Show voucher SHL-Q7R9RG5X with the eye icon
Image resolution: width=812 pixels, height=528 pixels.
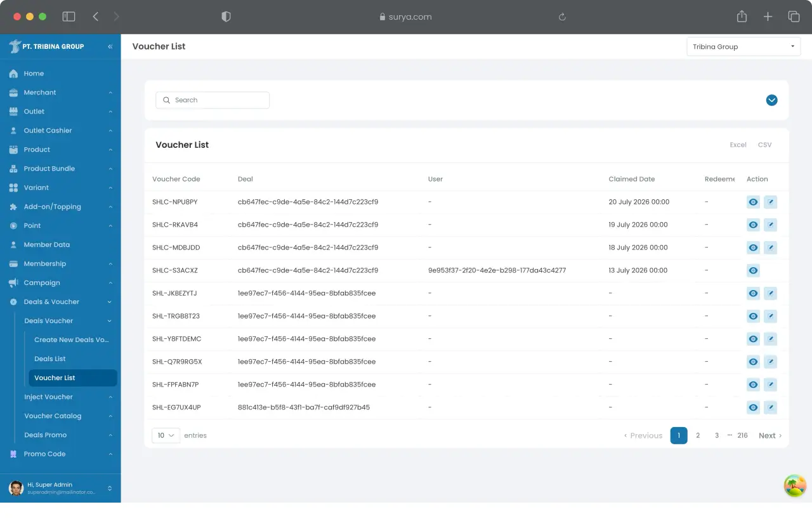pyautogui.click(x=753, y=362)
